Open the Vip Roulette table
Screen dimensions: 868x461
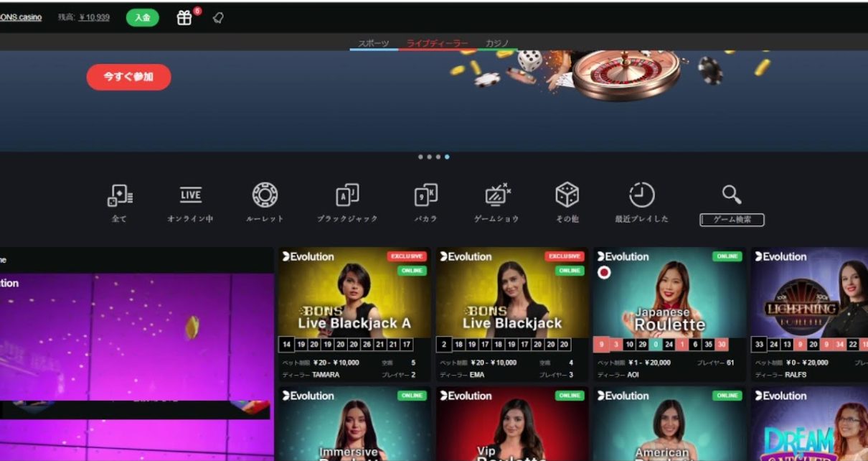[512, 424]
